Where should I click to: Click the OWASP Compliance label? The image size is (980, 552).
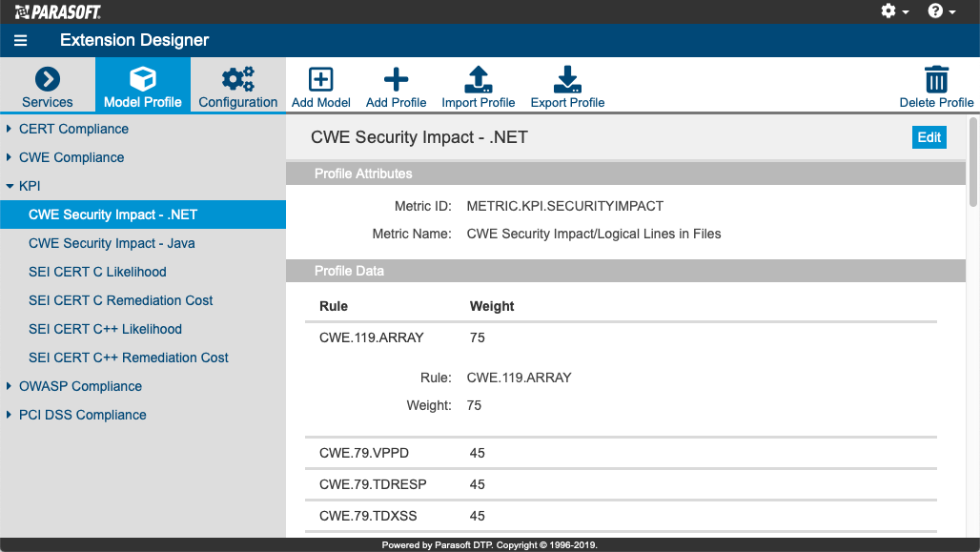pos(81,386)
